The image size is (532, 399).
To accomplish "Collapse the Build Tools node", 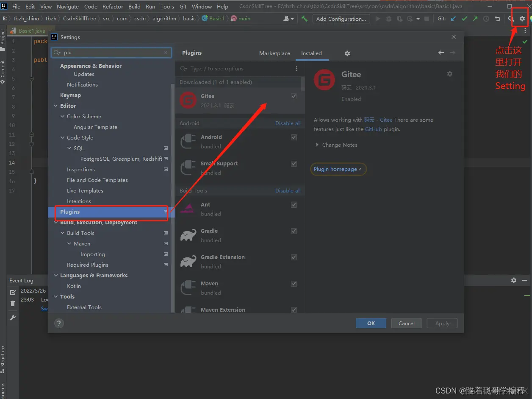I will tap(63, 233).
